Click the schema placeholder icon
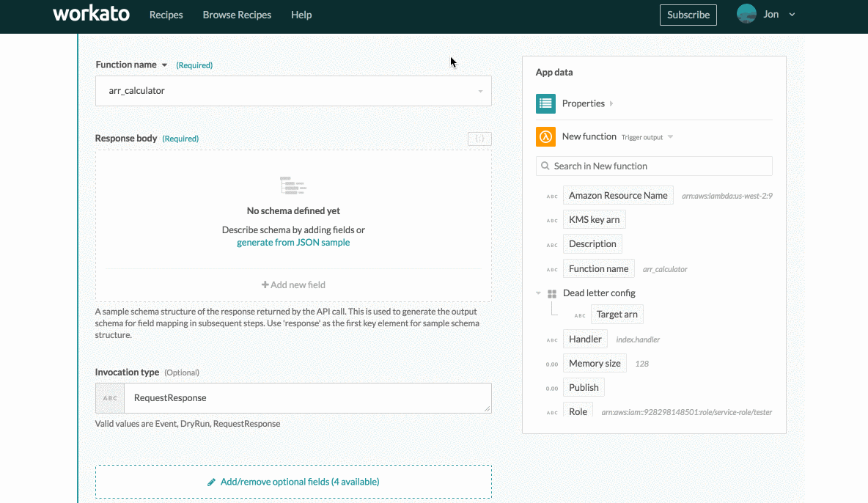Screen dimensions: 868x503 click(293, 186)
